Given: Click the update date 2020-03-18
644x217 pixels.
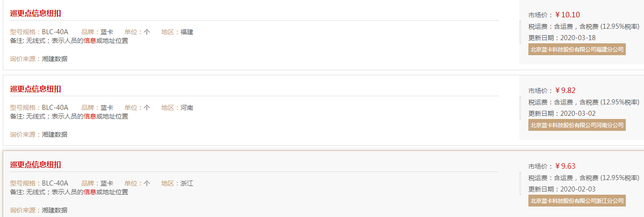Looking at the screenshot, I should (x=578, y=37).
